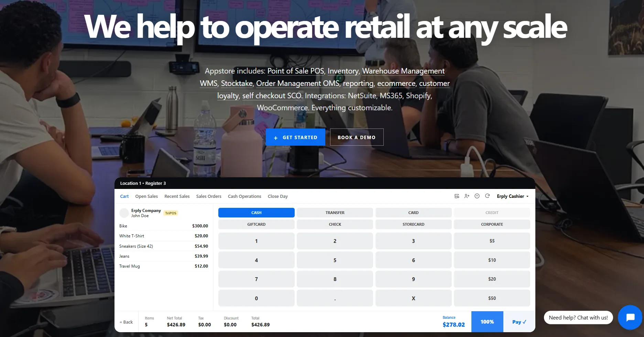Select GIFTCARD payment method
The image size is (644, 337).
(x=256, y=224)
